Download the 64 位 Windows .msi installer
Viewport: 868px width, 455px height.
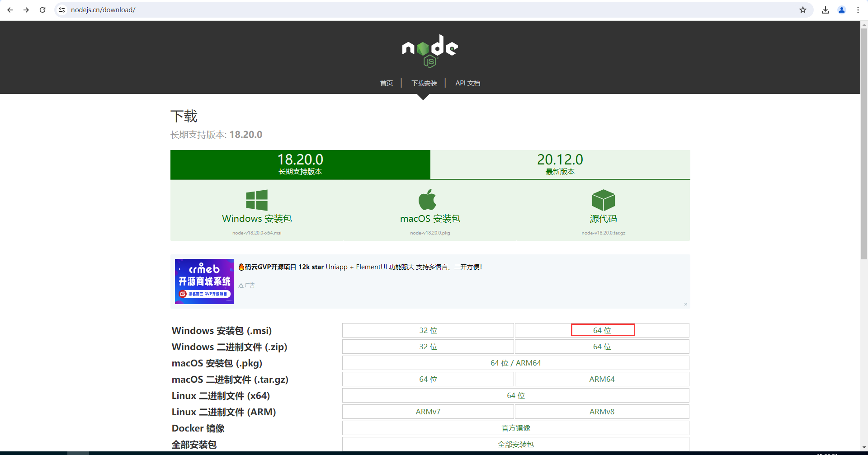coord(602,330)
